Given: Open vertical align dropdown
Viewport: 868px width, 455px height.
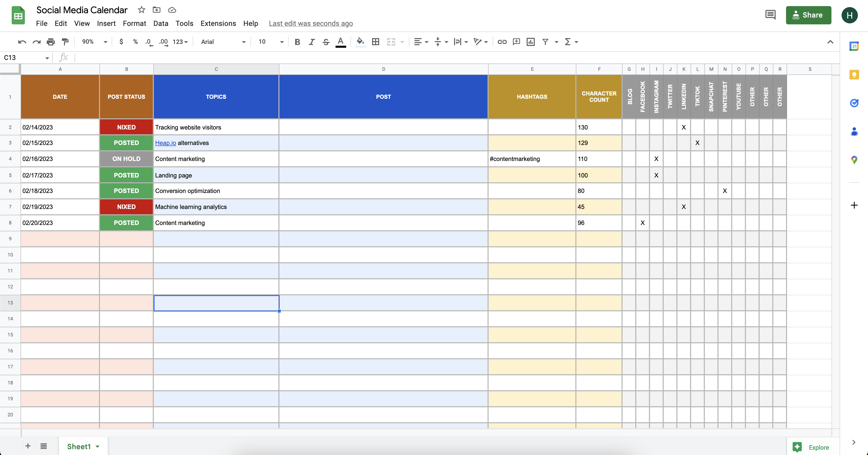Looking at the screenshot, I should [441, 42].
